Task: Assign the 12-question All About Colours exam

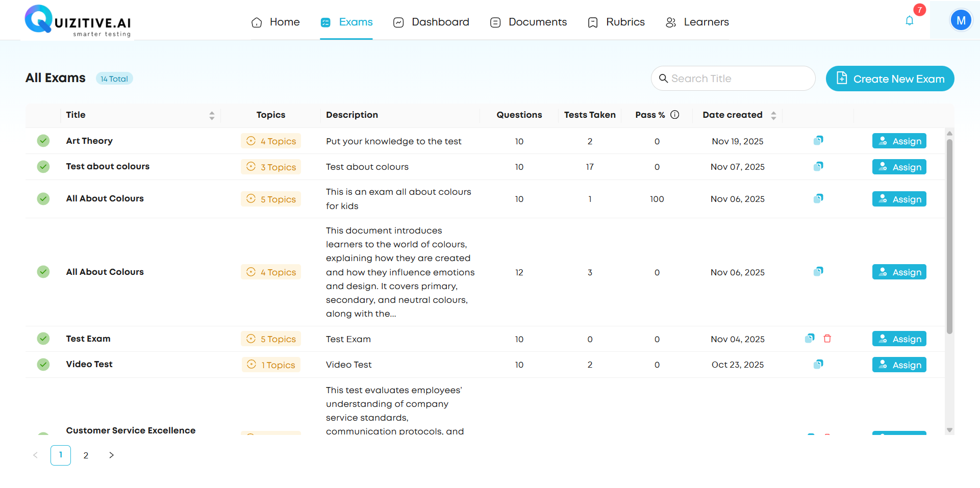Action: pyautogui.click(x=899, y=272)
